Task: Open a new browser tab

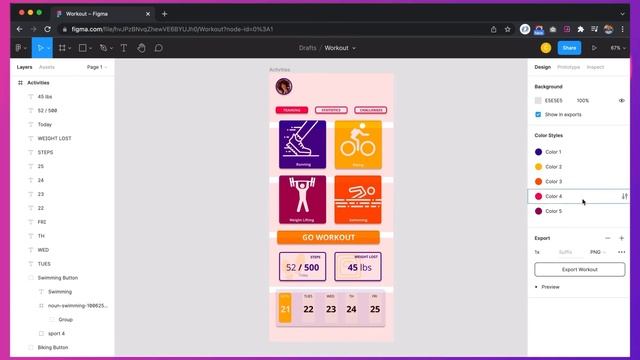Action: (164, 14)
